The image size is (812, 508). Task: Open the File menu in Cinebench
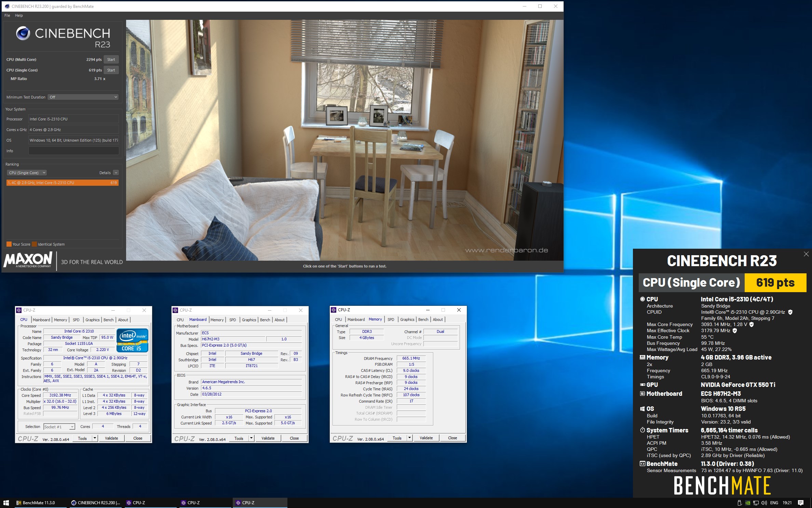click(x=7, y=15)
